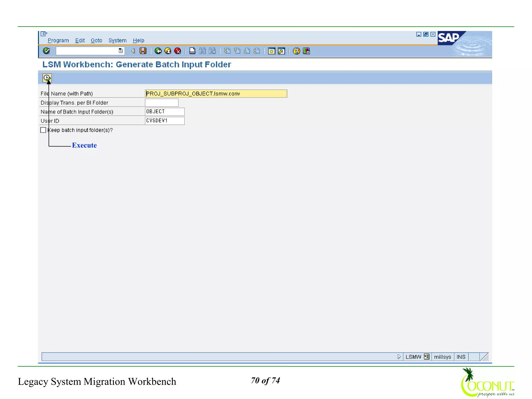This screenshot has height=399, width=532.
Task: Click LSMW transaction in status bar
Action: click(x=413, y=357)
